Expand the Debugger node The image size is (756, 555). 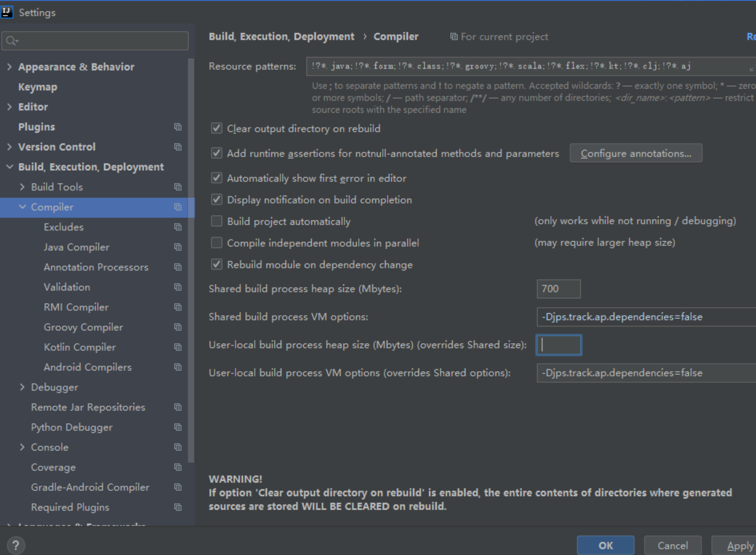pyautogui.click(x=22, y=387)
